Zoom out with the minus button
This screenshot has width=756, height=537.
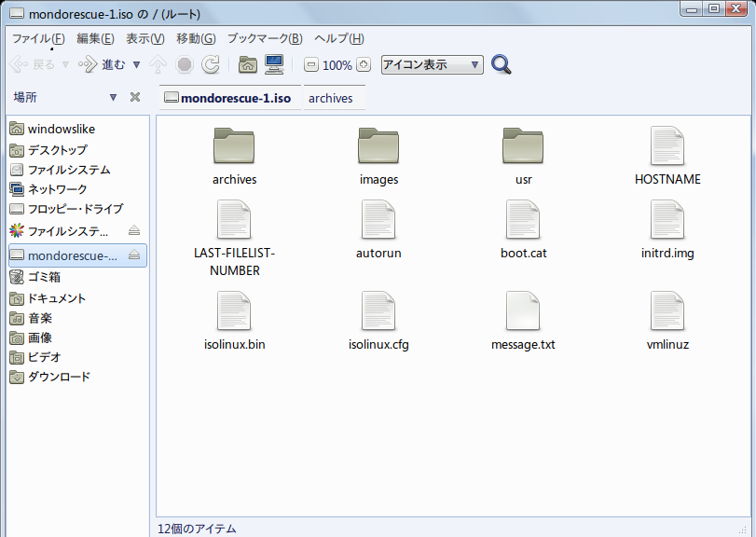pyautogui.click(x=311, y=64)
